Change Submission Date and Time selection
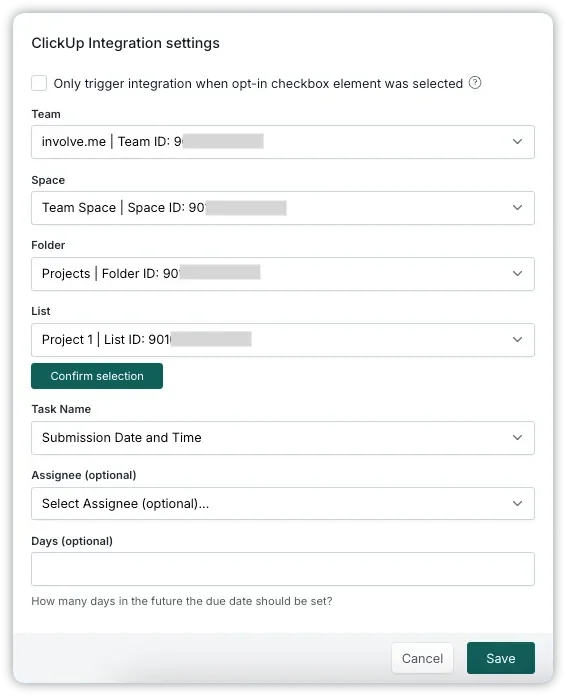Screen dimensions: 566x696 coord(283,438)
